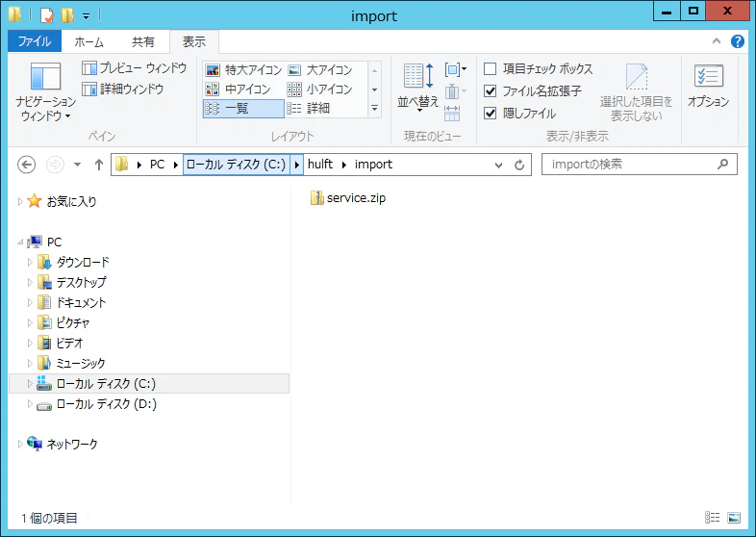Refresh the folder view
Screen dimensions: 756x537
pos(519,165)
